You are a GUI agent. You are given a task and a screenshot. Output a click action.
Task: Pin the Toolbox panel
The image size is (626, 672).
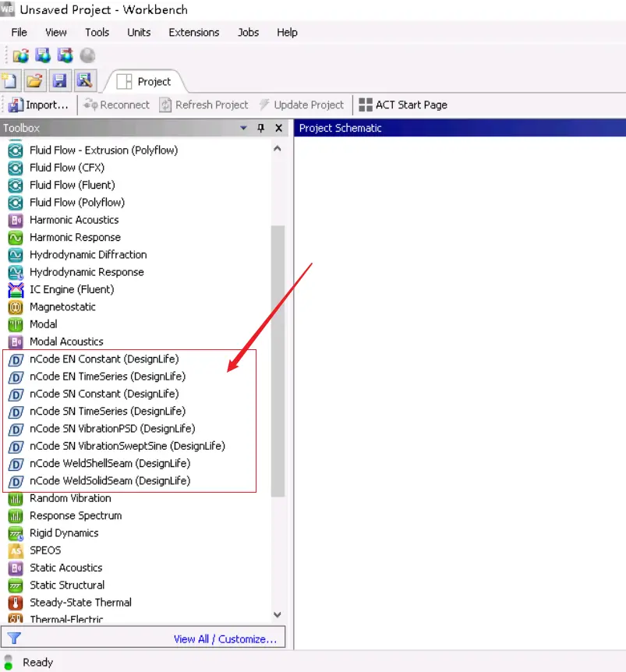260,128
